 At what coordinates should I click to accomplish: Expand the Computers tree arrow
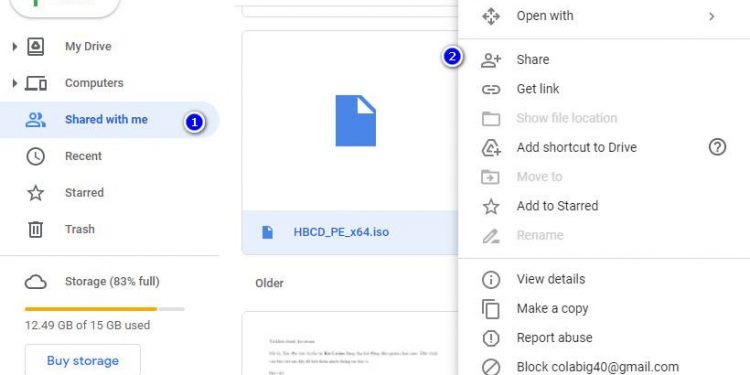click(x=14, y=83)
